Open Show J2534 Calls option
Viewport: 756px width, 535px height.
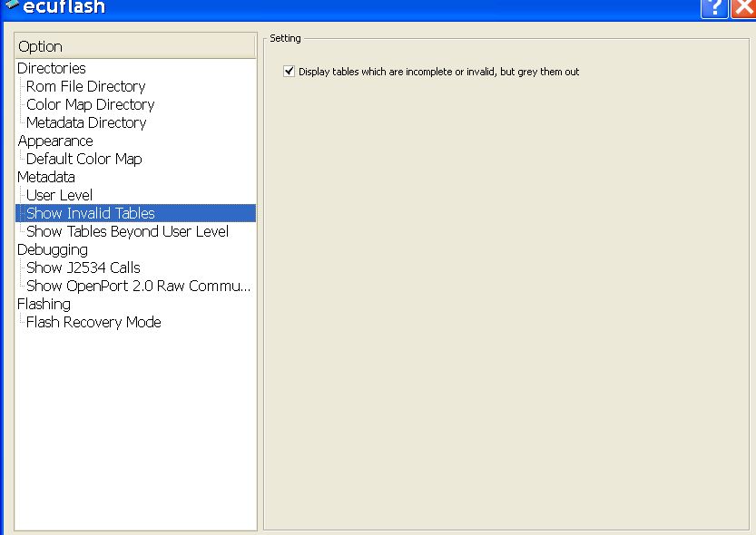83,267
